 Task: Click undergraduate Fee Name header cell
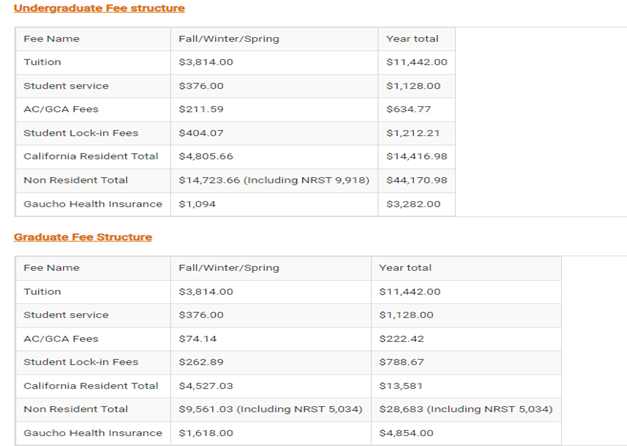pos(93,39)
